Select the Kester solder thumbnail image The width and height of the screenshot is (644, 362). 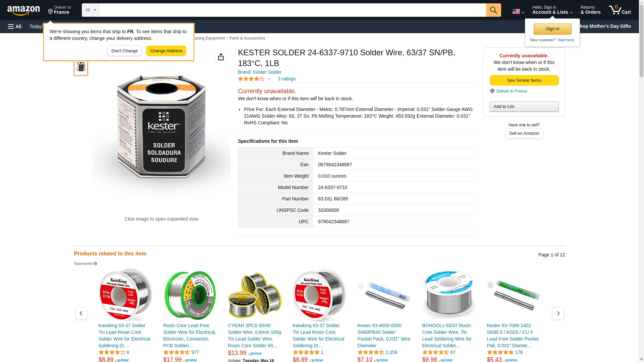point(80,67)
